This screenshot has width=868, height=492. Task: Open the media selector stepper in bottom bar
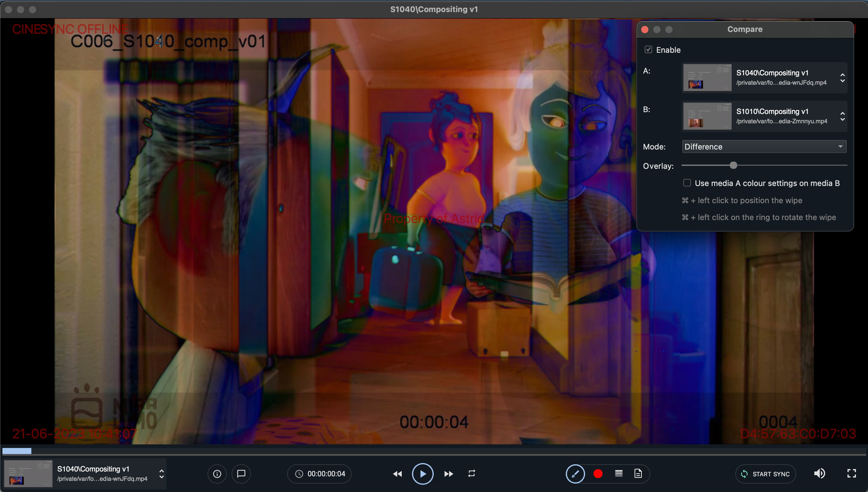(x=162, y=474)
